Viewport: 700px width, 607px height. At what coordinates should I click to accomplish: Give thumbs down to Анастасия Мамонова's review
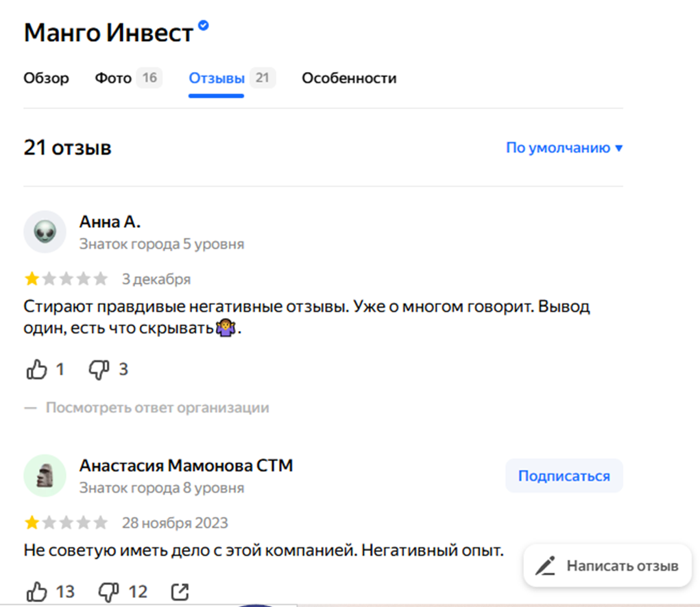click(108, 591)
